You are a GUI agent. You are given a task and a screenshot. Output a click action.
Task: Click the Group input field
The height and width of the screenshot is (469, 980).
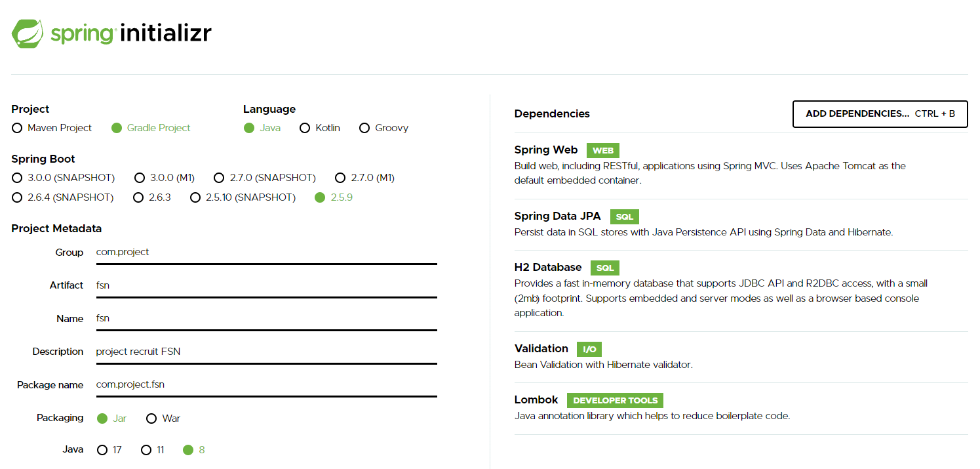[x=262, y=253]
